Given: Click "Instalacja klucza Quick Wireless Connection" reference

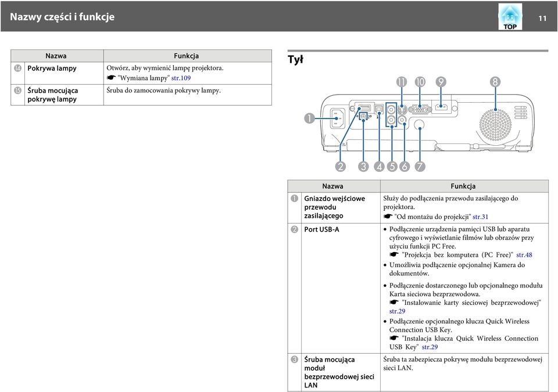Looking at the screenshot, I should (464, 343).
